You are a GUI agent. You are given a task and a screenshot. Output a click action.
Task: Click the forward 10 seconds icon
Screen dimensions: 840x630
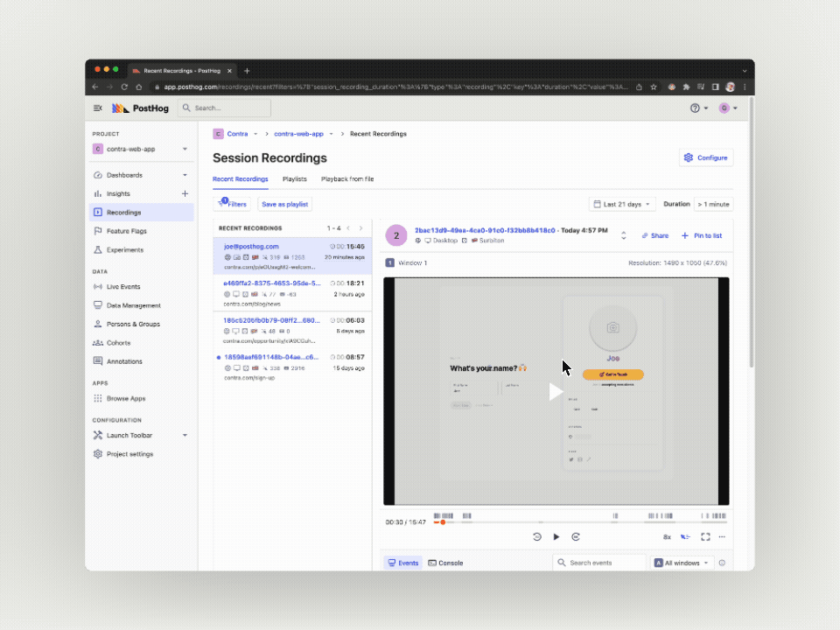coord(576,536)
